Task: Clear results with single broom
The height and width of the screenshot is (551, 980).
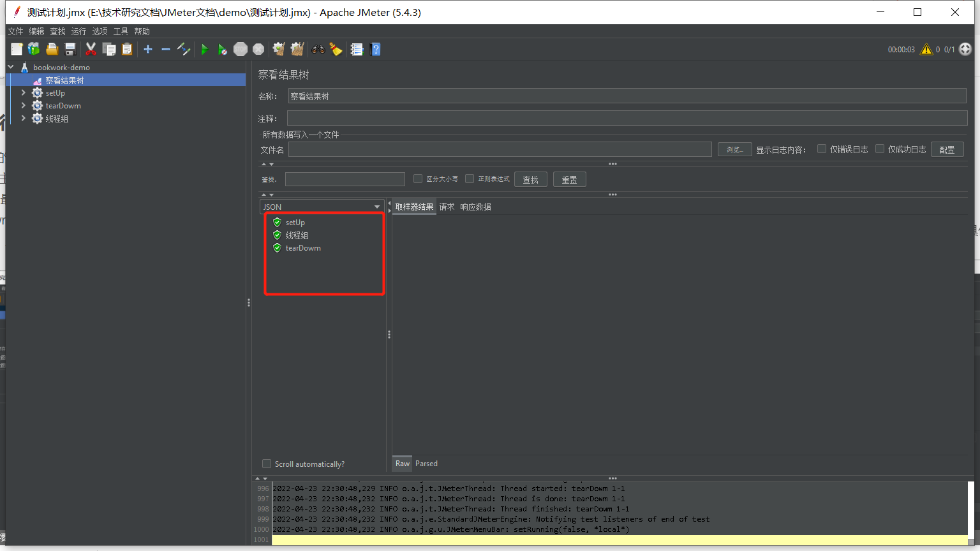Action: pyautogui.click(x=279, y=49)
